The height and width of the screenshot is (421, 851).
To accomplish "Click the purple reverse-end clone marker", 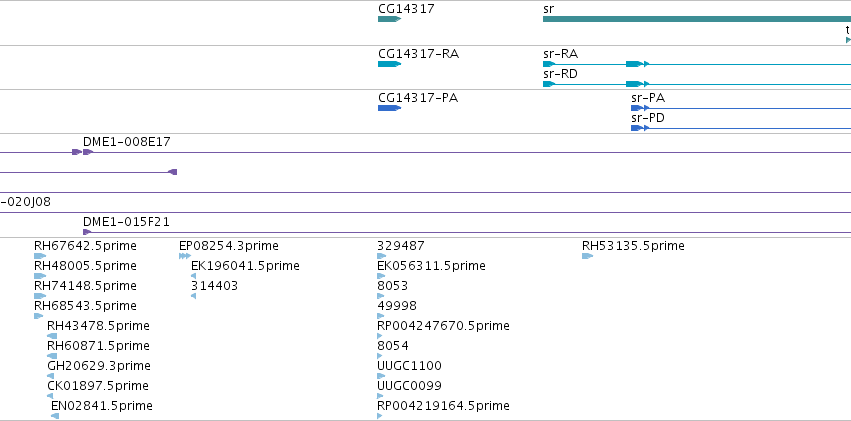I will (173, 172).
